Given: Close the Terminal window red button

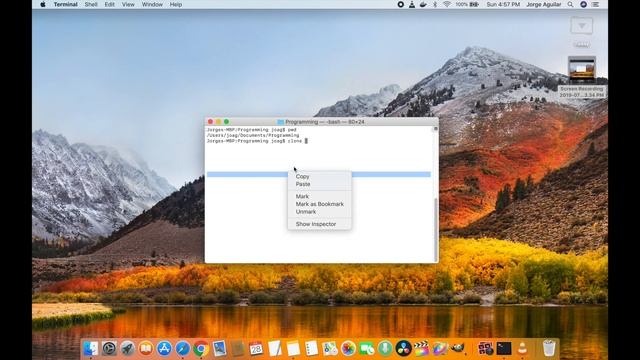Looking at the screenshot, I should [211, 122].
